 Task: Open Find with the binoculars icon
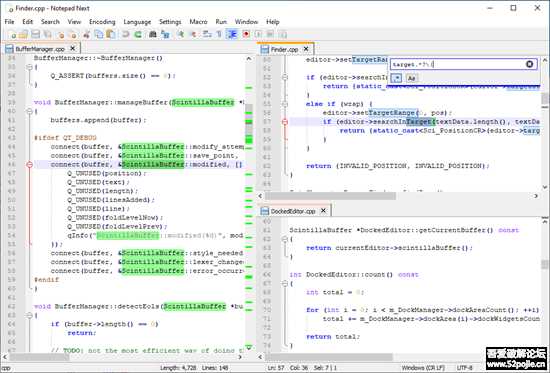coord(153,34)
